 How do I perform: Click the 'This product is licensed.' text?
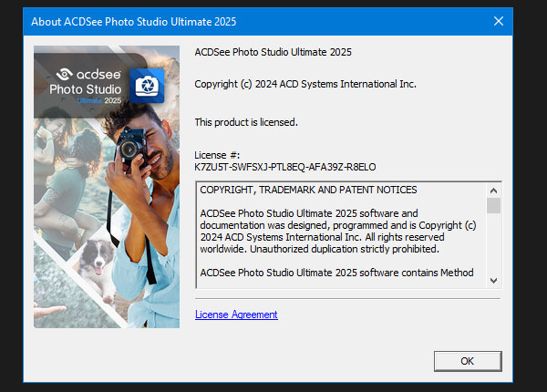(x=246, y=122)
